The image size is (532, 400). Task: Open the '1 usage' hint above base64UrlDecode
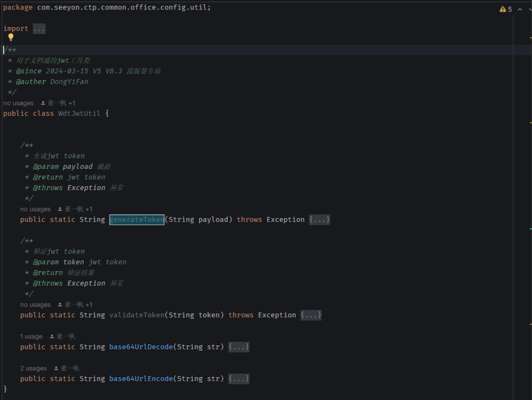pyautogui.click(x=31, y=336)
